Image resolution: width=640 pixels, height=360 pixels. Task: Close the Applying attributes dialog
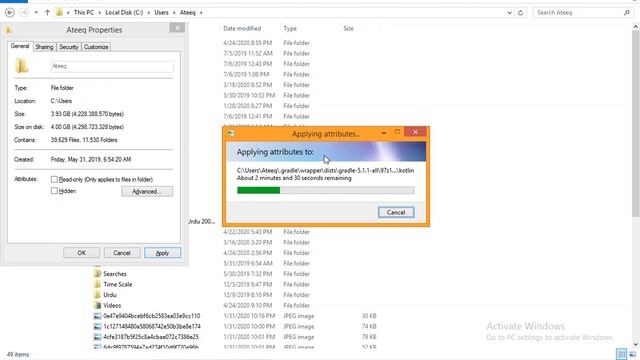click(x=415, y=132)
